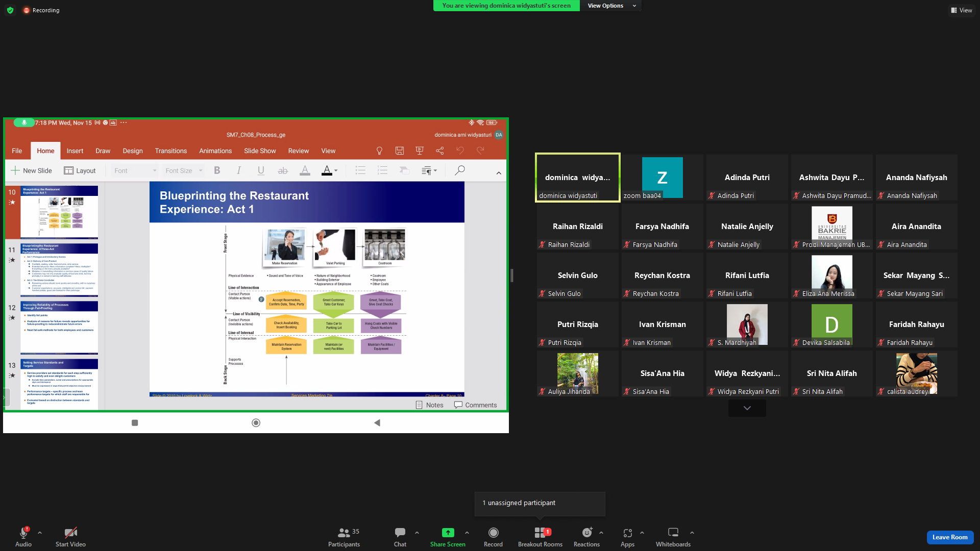Image resolution: width=980 pixels, height=551 pixels.
Task: Select slide 11 thumbnail
Action: (59, 270)
